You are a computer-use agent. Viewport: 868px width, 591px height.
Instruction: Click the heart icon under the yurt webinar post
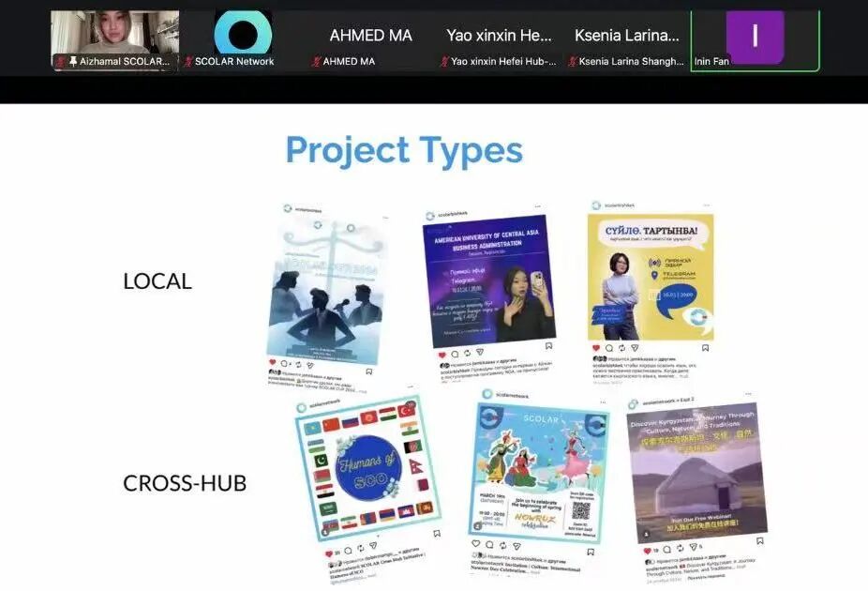point(648,550)
